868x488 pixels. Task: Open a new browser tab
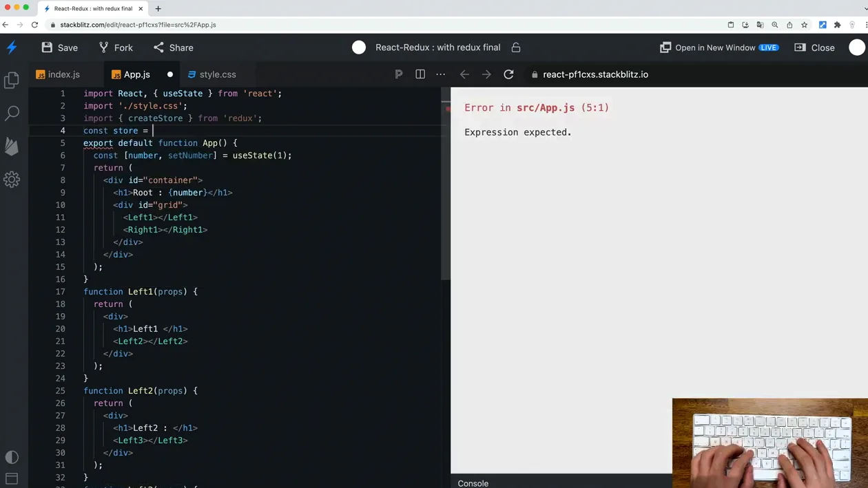[158, 9]
